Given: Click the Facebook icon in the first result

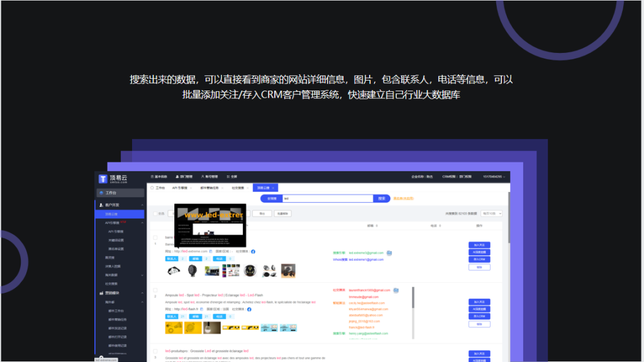Looking at the screenshot, I should 253,251.
